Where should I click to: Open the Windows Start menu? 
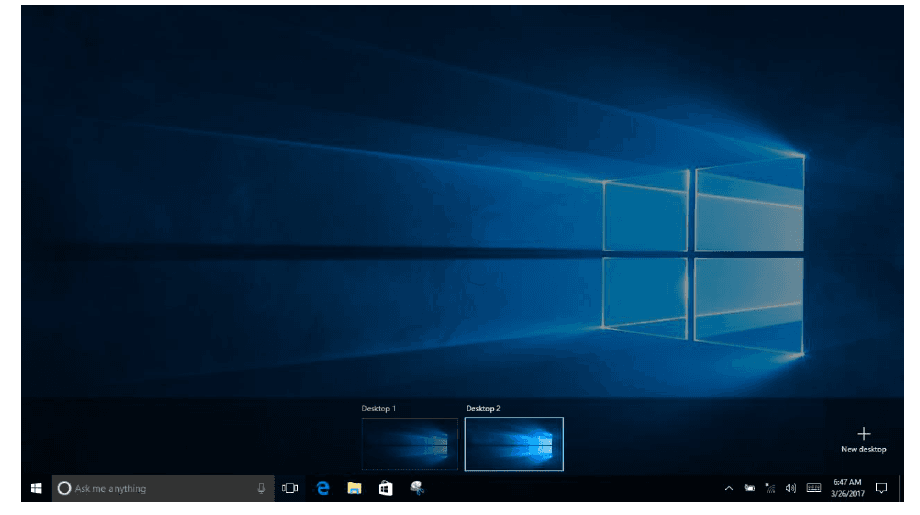pyautogui.click(x=35, y=488)
